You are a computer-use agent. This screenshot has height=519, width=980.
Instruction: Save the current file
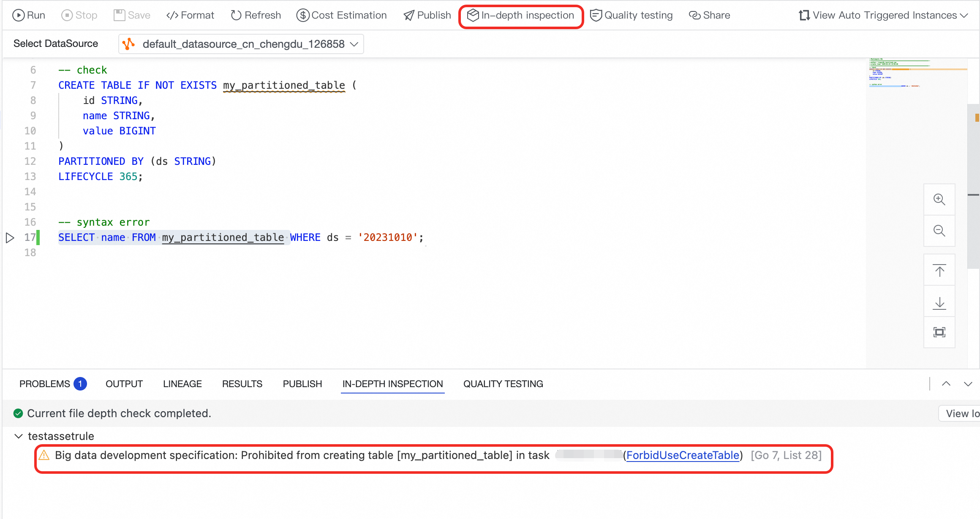[132, 16]
